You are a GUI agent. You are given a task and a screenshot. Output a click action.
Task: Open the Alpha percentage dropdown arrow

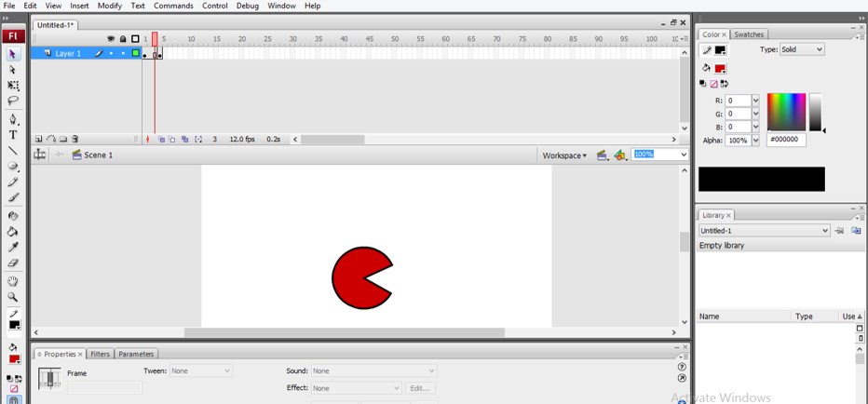pos(755,141)
